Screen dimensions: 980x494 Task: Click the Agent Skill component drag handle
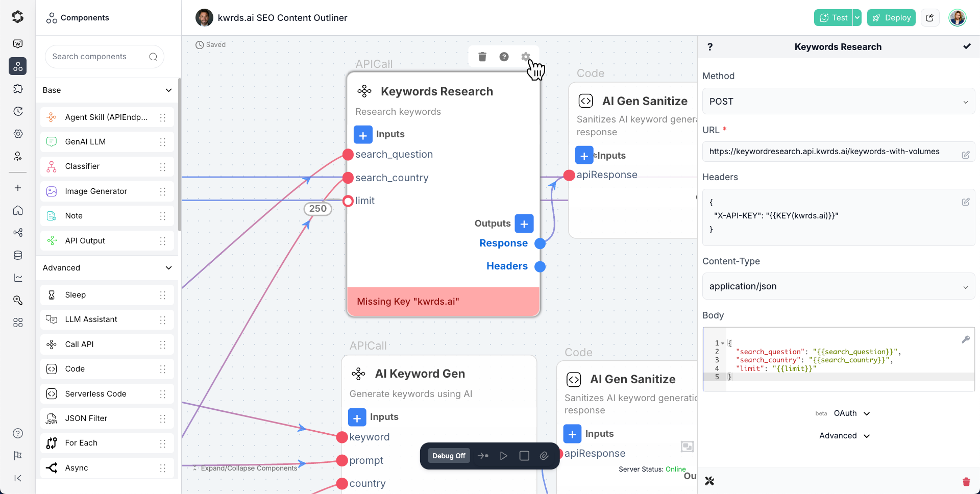pyautogui.click(x=163, y=117)
